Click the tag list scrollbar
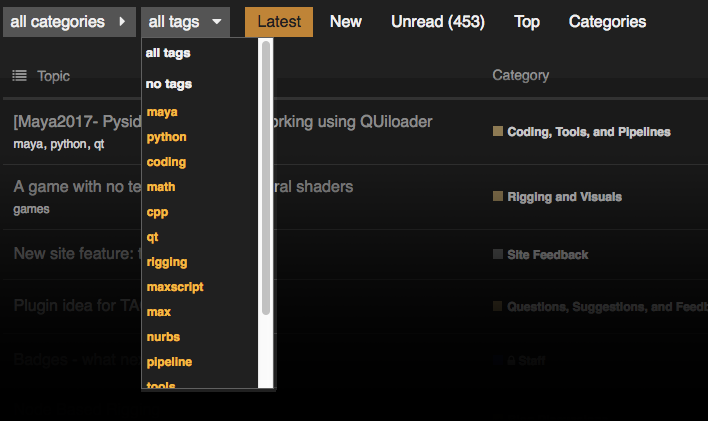 266,180
